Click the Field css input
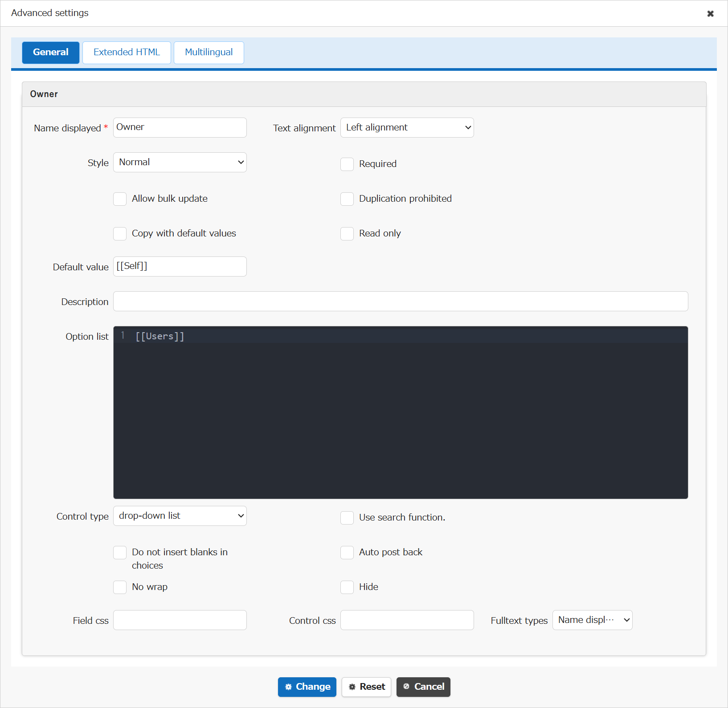Viewport: 728px width, 708px height. pos(180,620)
